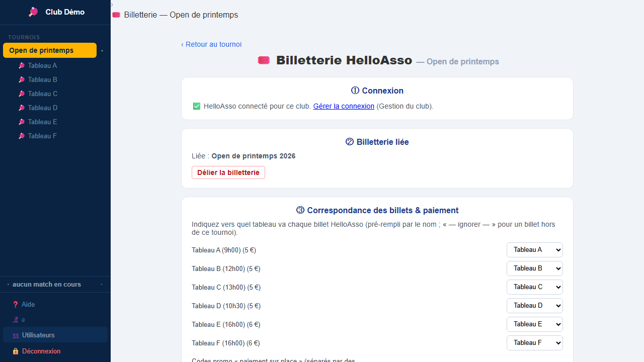This screenshot has width=644, height=362.
Task: Click the question mark Aide icon
Action: (x=16, y=304)
